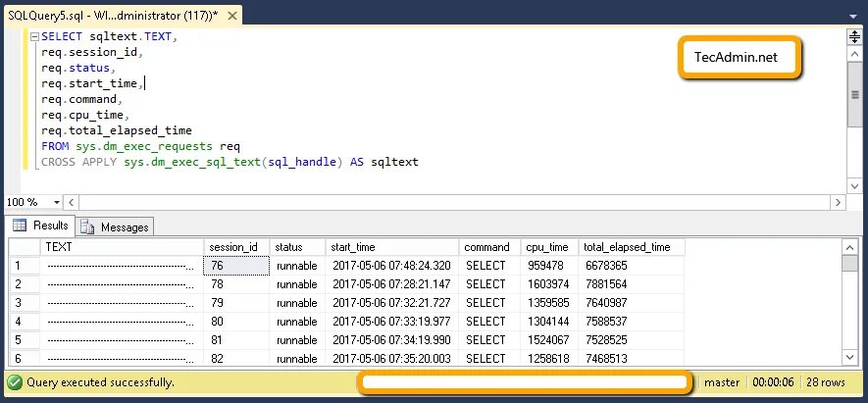Select row header number 3

pyautogui.click(x=25, y=303)
